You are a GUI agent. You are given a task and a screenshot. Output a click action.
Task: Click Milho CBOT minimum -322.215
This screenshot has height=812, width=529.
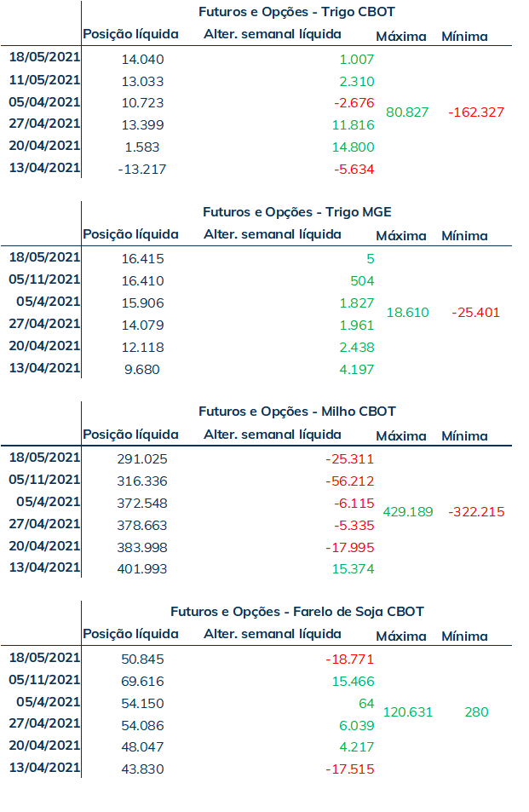[x=476, y=512]
